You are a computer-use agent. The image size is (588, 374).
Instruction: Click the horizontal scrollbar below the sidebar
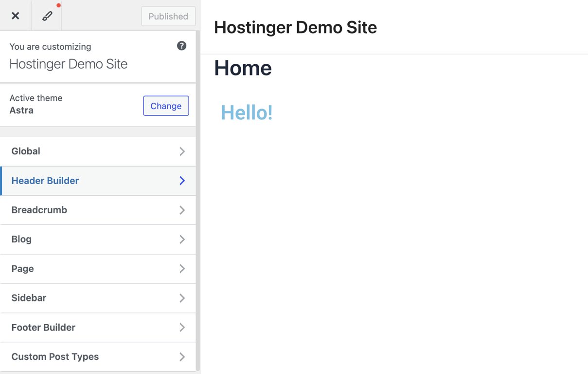click(97, 372)
